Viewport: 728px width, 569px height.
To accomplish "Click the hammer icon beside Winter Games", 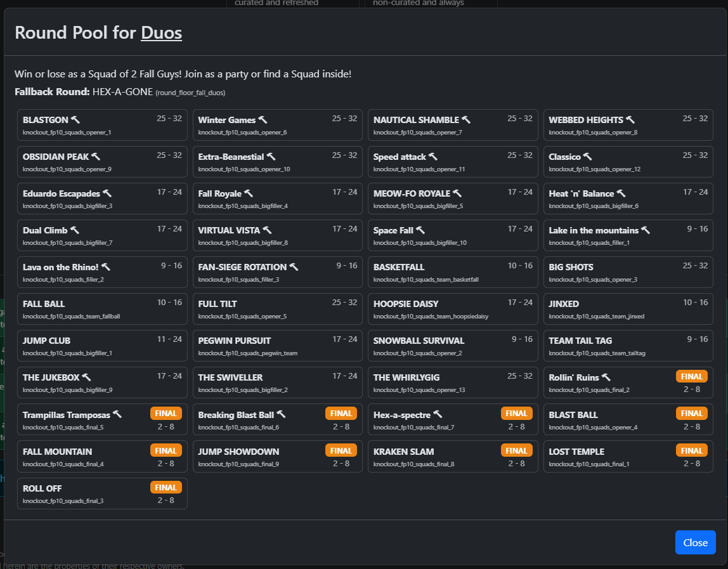I will [263, 120].
